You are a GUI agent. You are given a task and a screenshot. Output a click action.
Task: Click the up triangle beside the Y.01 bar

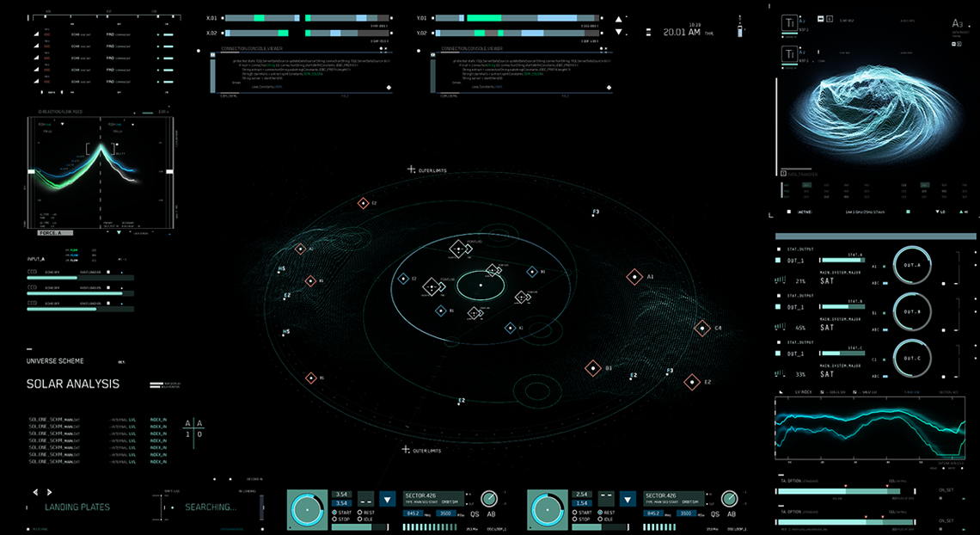point(619,20)
